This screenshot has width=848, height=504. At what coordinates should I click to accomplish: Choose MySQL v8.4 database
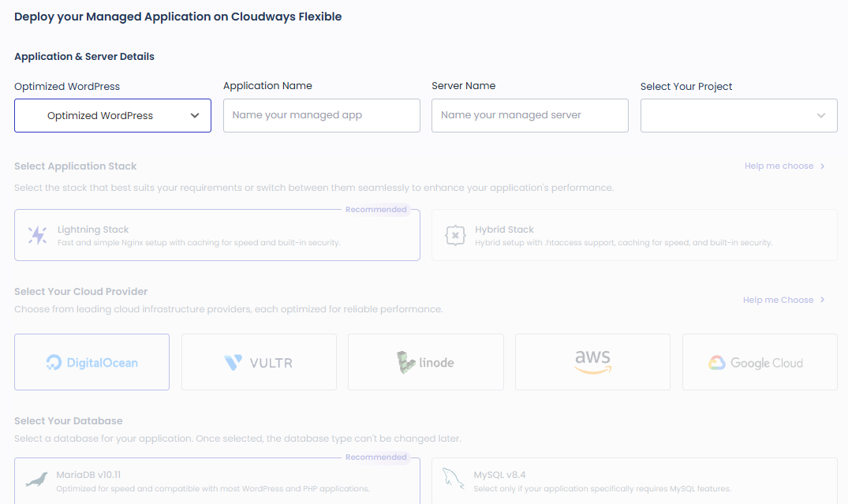(x=634, y=481)
